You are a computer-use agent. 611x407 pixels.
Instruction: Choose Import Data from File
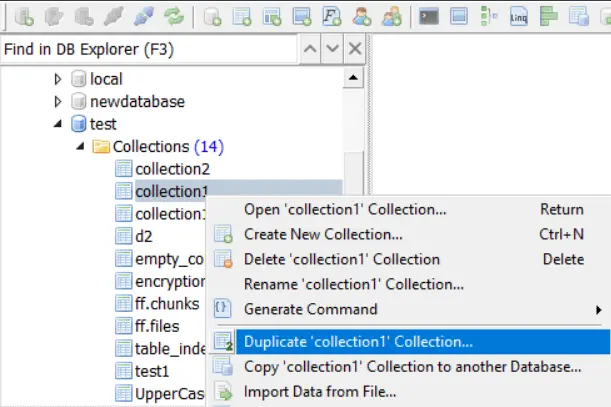click(x=320, y=392)
